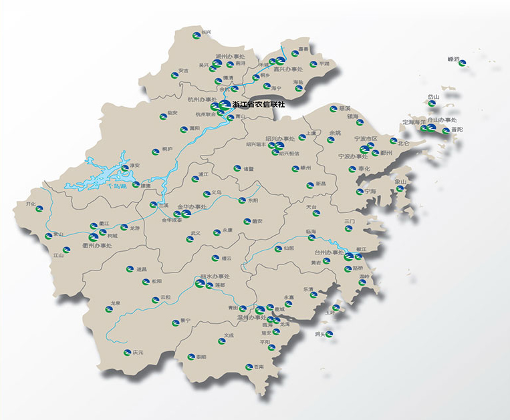Click the 海盐 branch icon
This screenshot has width=510, height=420.
click(x=299, y=88)
